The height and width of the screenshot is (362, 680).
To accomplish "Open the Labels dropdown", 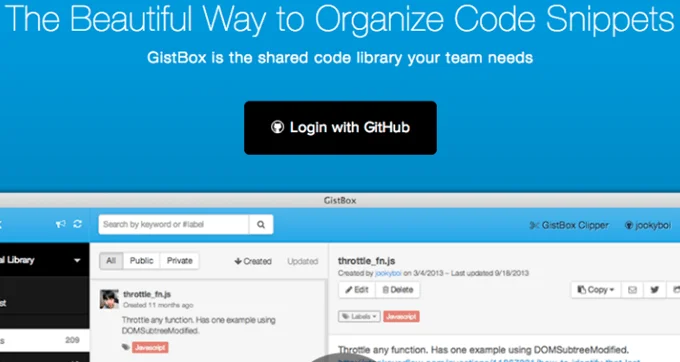I will point(359,316).
